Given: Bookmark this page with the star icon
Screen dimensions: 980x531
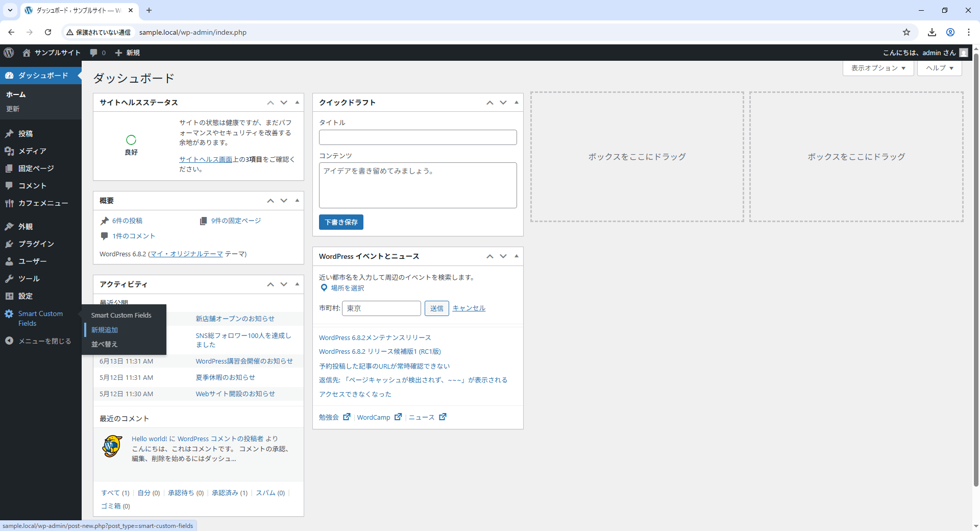Looking at the screenshot, I should tap(906, 32).
